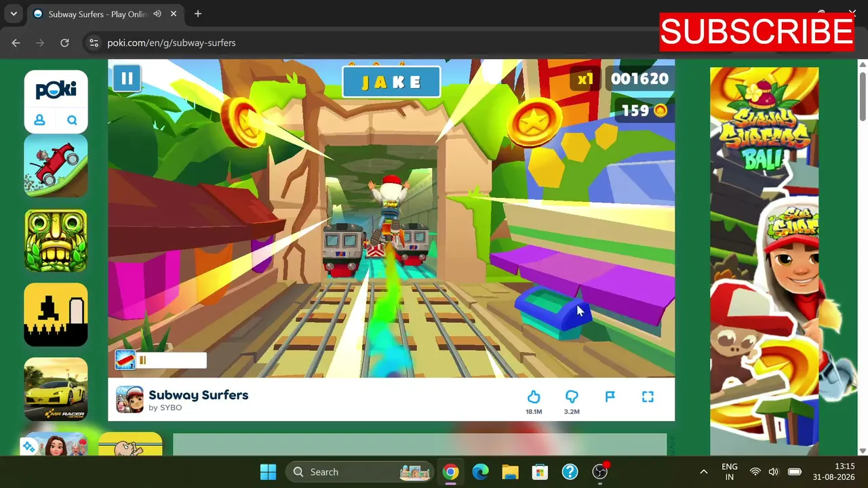Open Poki search magnifier icon
The image size is (868, 488).
(x=72, y=120)
